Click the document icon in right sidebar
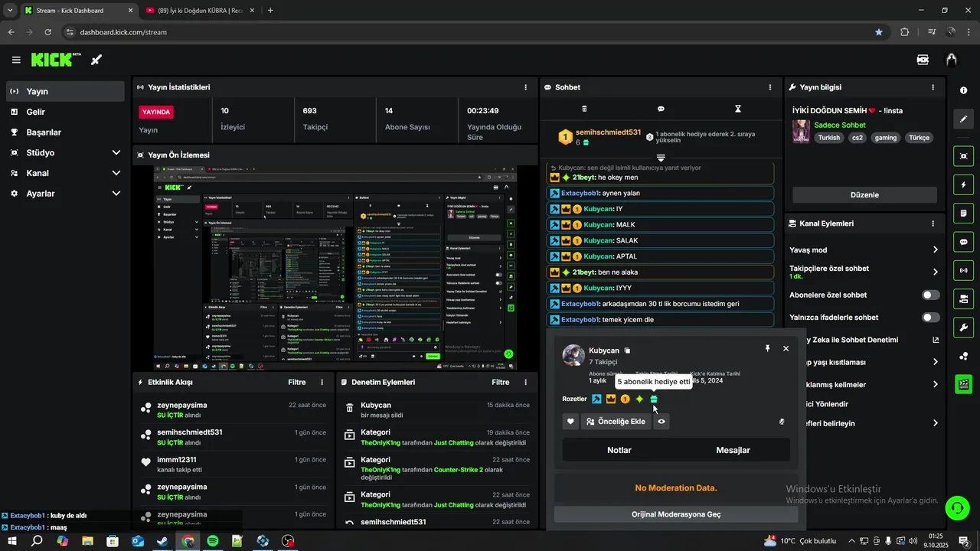Viewport: 980px width, 551px height. [963, 213]
